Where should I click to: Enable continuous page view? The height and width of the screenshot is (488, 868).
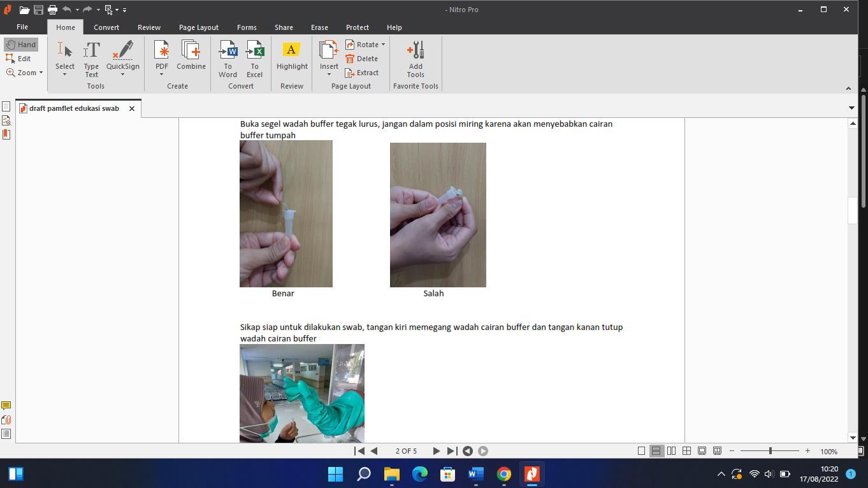tap(656, 451)
